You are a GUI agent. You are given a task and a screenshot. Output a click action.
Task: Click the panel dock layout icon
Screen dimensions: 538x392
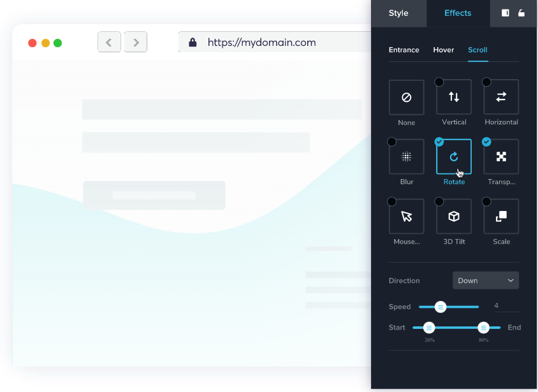click(505, 13)
